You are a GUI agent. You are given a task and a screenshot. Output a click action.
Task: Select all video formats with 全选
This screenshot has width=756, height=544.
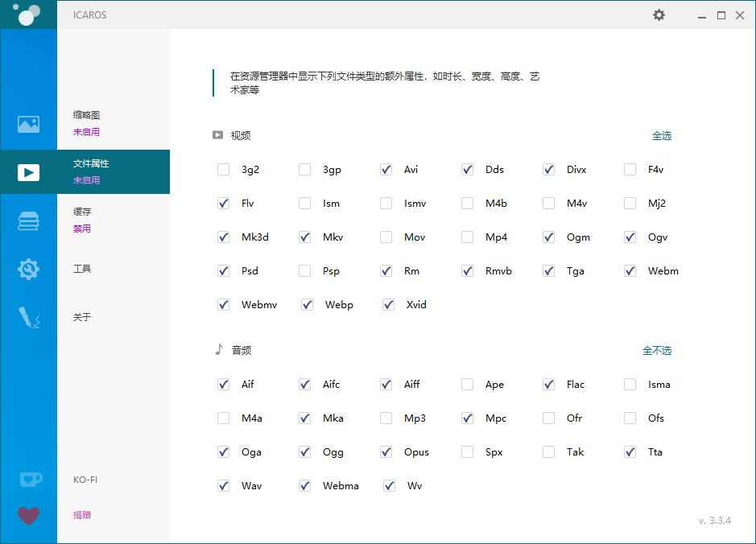coord(662,135)
